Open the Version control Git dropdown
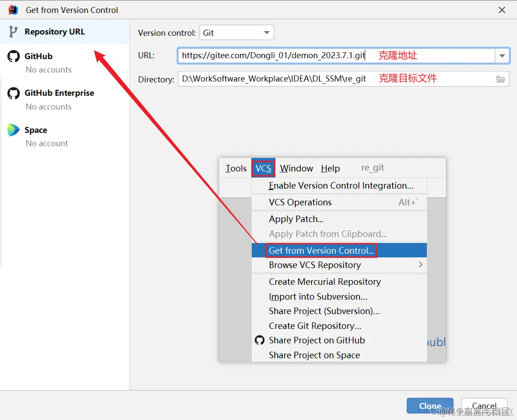This screenshot has width=517, height=420. click(x=236, y=33)
